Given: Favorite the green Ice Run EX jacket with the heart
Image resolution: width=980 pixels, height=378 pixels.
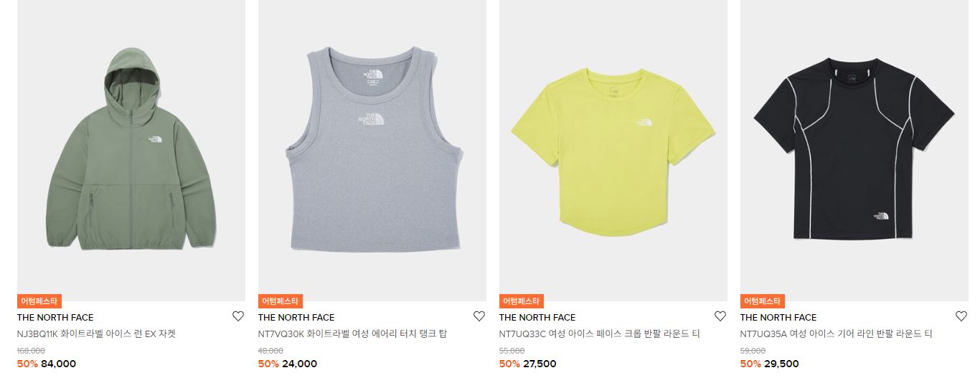Looking at the screenshot, I should point(238,316).
